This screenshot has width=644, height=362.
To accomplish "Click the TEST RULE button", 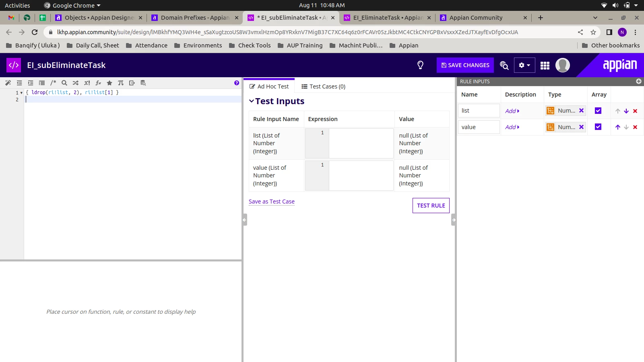I will click(431, 206).
